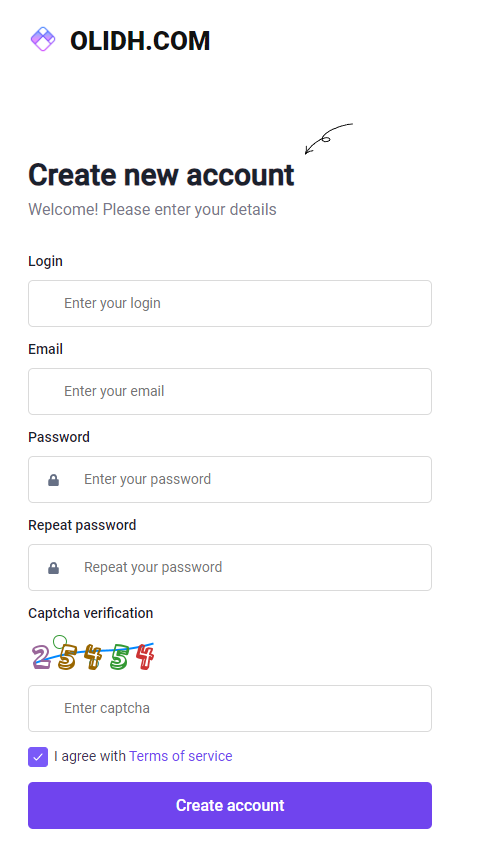Submit with the Create account button
The image size is (488, 843).
[230, 805]
